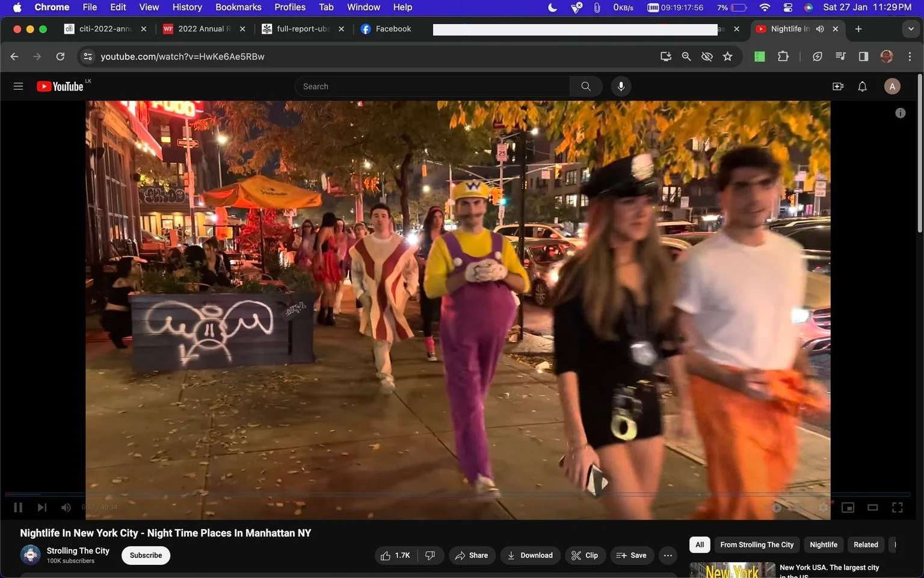Pause the video with the pause icon
This screenshot has width=924, height=578.
pos(18,508)
